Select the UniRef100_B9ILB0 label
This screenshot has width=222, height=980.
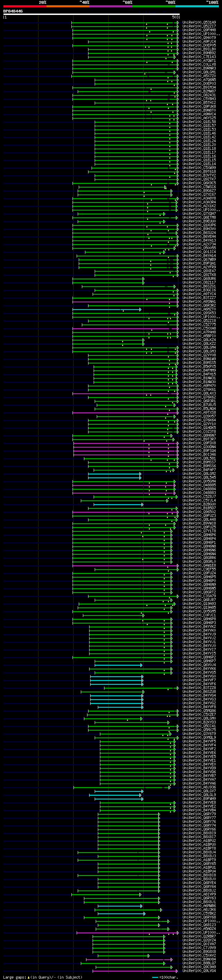click(x=199, y=49)
